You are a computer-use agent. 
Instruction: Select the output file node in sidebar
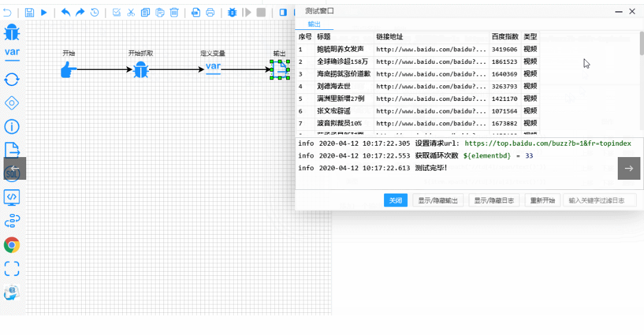[x=12, y=150]
